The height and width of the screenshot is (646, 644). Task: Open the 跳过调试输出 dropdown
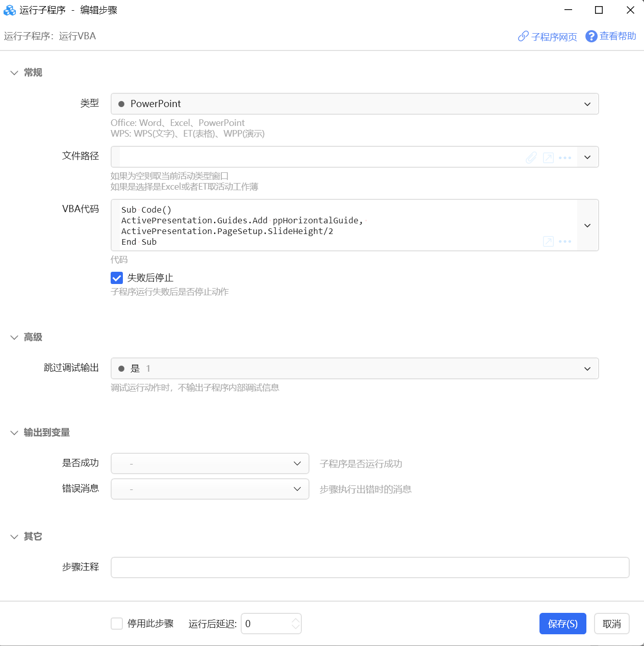tap(354, 369)
